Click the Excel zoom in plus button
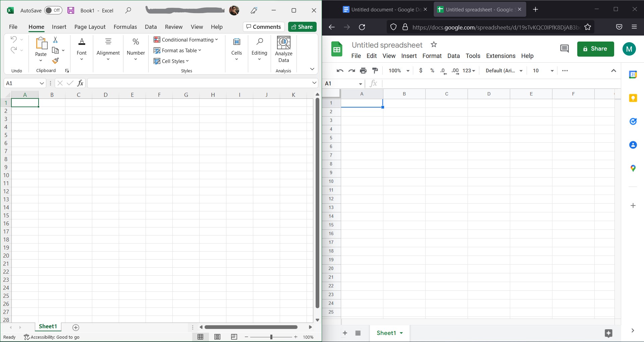The image size is (644, 342). [x=296, y=337]
